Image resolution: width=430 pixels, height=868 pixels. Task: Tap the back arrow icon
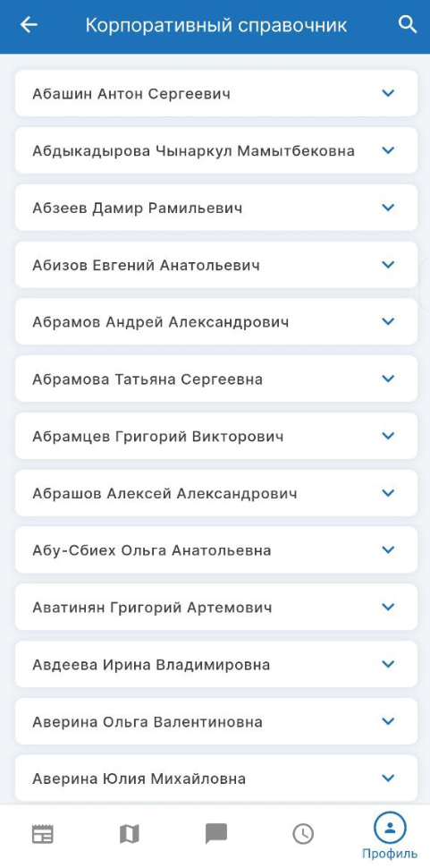pos(29,25)
